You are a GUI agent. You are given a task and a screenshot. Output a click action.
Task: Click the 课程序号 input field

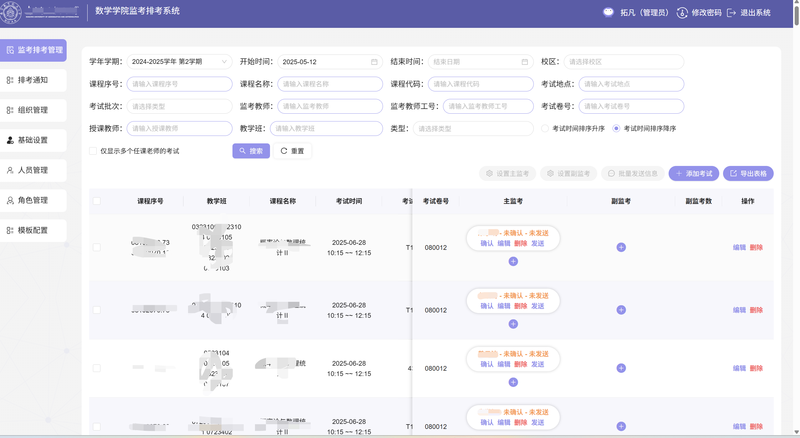[180, 84]
